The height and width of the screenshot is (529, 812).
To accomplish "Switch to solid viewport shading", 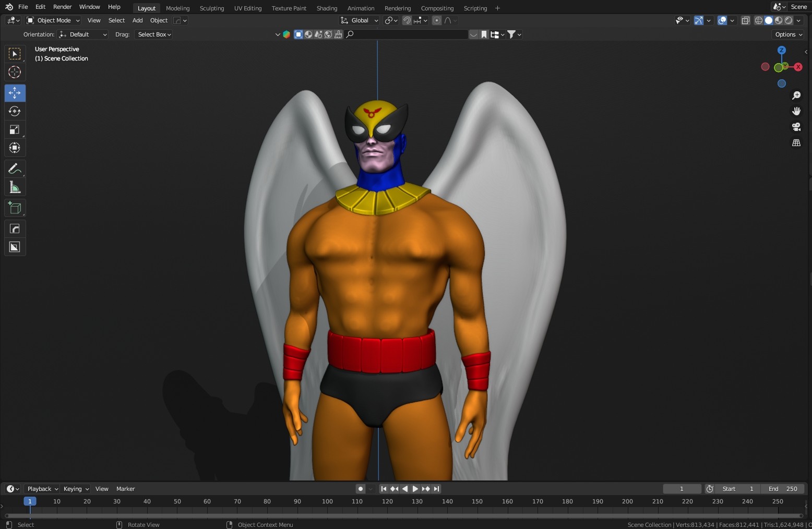I will [x=769, y=20].
